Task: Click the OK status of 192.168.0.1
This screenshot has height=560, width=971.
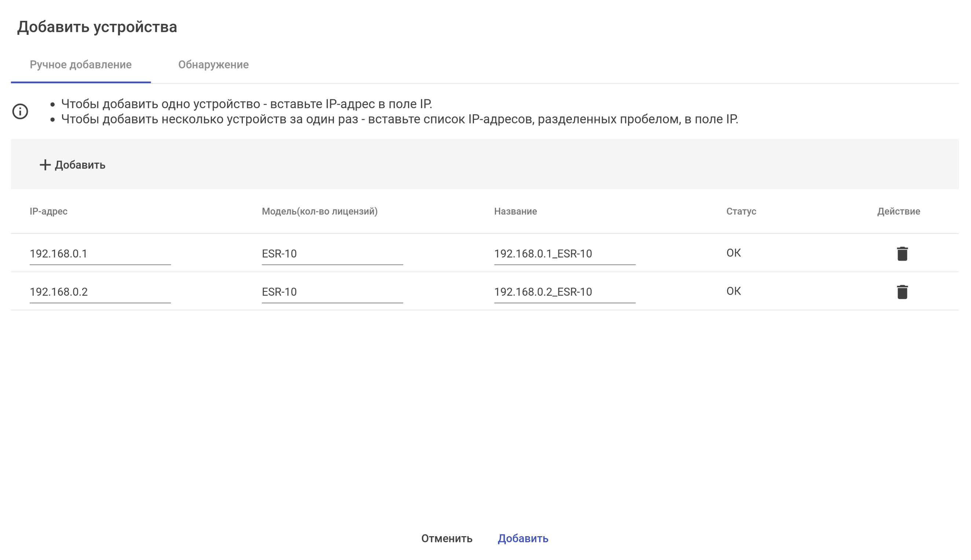Action: tap(733, 253)
